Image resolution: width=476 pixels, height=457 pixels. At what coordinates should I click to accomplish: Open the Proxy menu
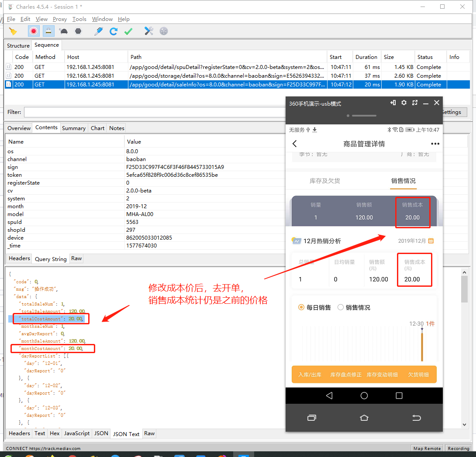[60, 19]
